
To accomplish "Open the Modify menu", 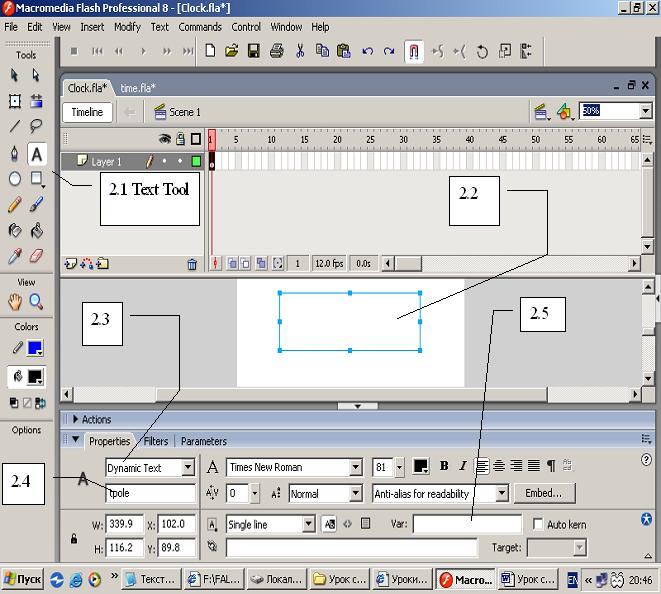I will 127,27.
